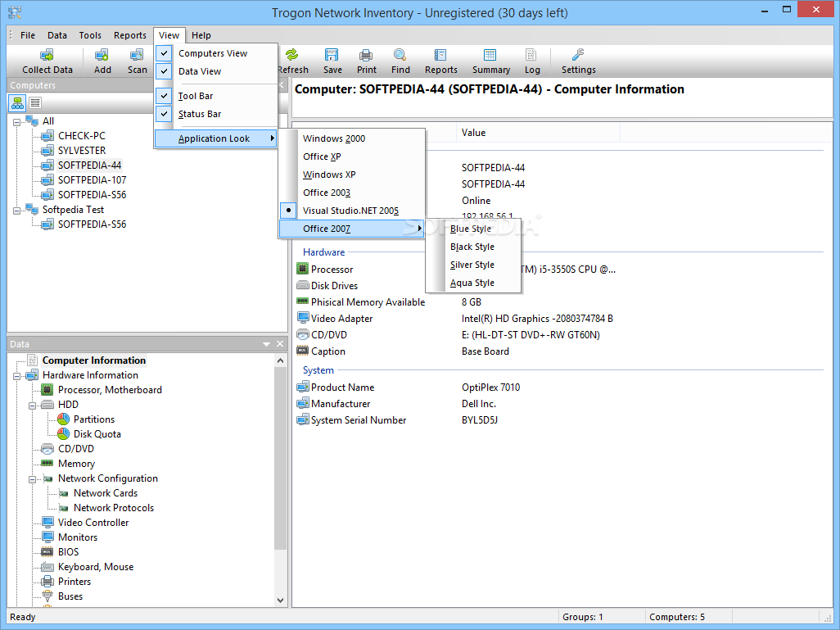
Task: Collapse the HDD tree node
Action: 32,406
